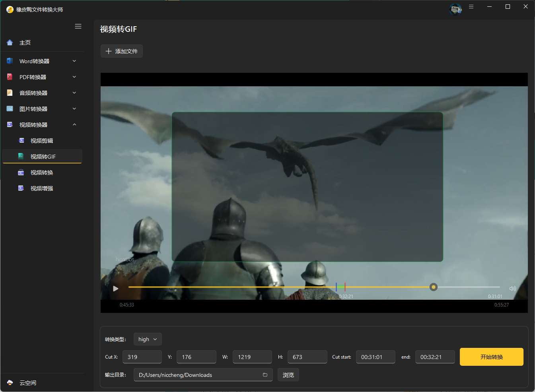Collapse the 视频转换器 chevron

tap(74, 124)
